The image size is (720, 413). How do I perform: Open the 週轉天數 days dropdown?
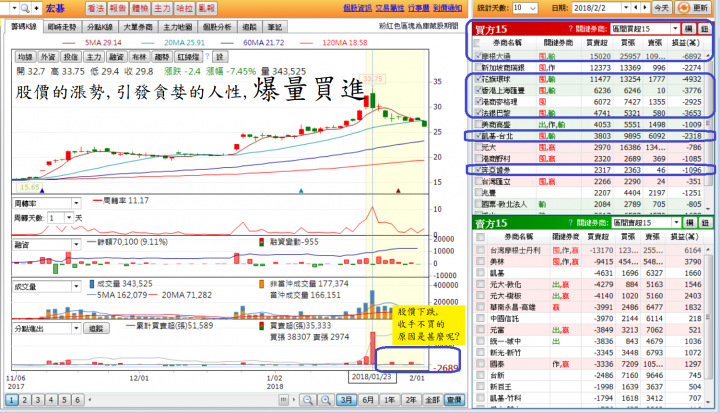(x=69, y=218)
